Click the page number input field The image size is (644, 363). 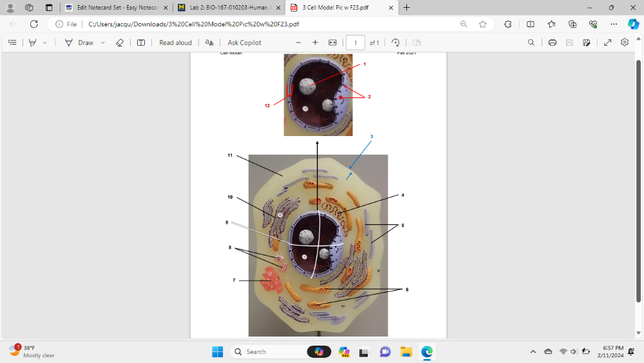(355, 43)
